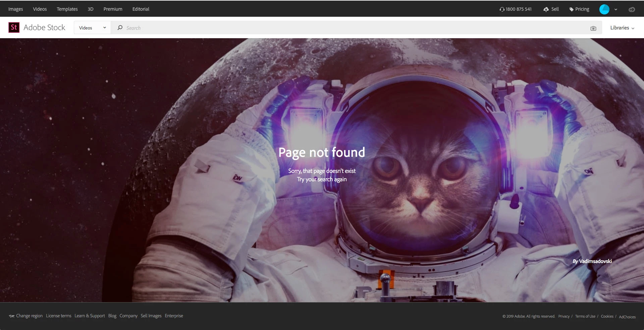Open the Cookies footer link
Screen dimensions: 644x330
click(x=607, y=316)
